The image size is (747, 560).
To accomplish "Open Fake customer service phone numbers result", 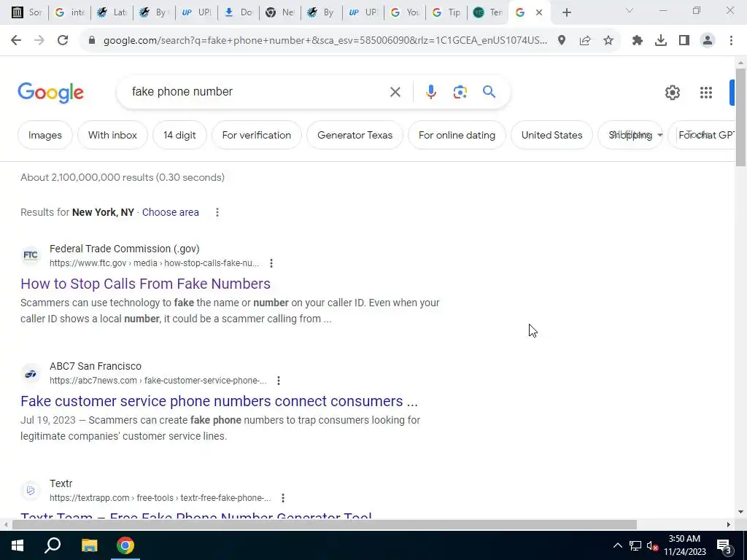I will [x=219, y=401].
